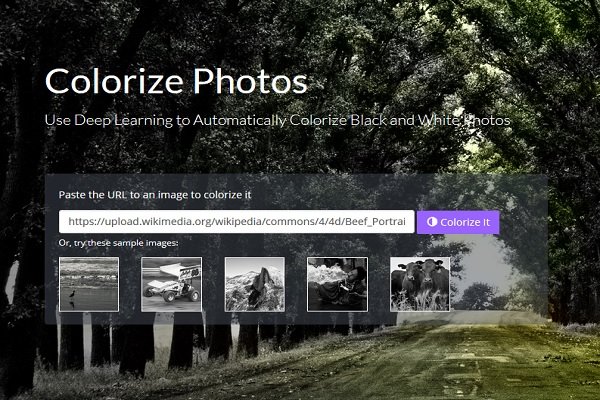Click the Paste the URL label

155,195
